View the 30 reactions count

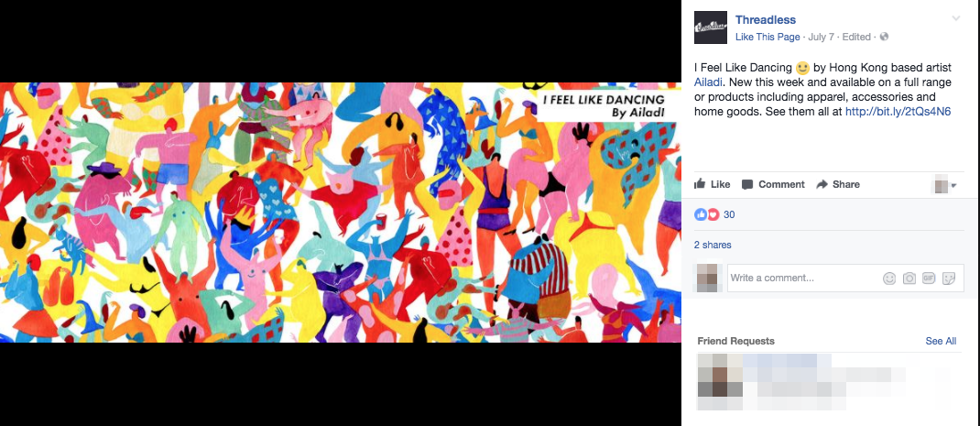point(729,214)
